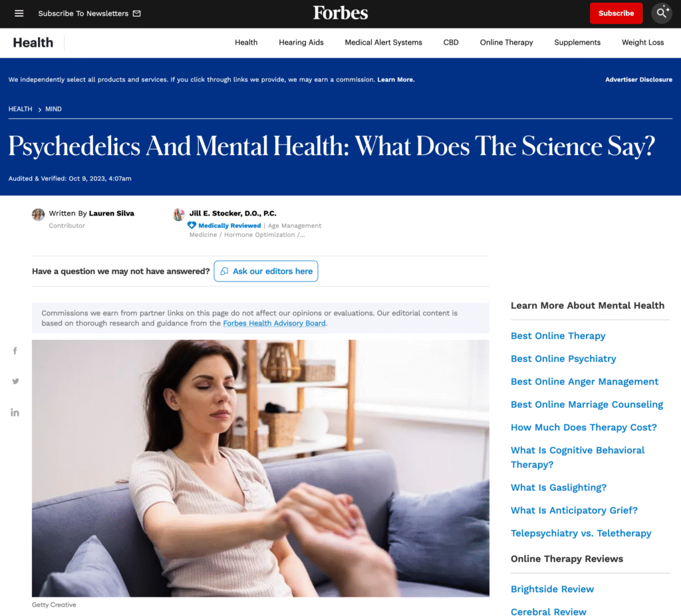The width and height of the screenshot is (681, 616).
Task: Click the red Subscribe button
Action: 616,13
